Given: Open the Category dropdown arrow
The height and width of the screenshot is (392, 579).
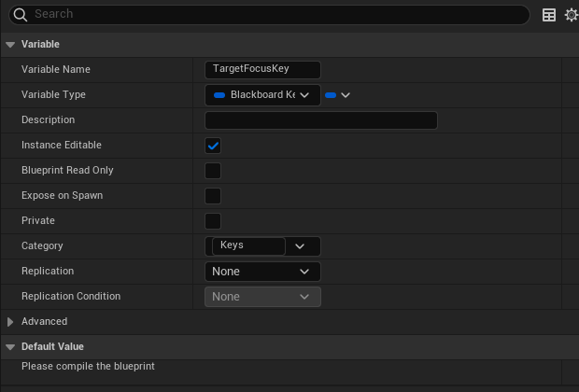Looking at the screenshot, I should pos(300,246).
